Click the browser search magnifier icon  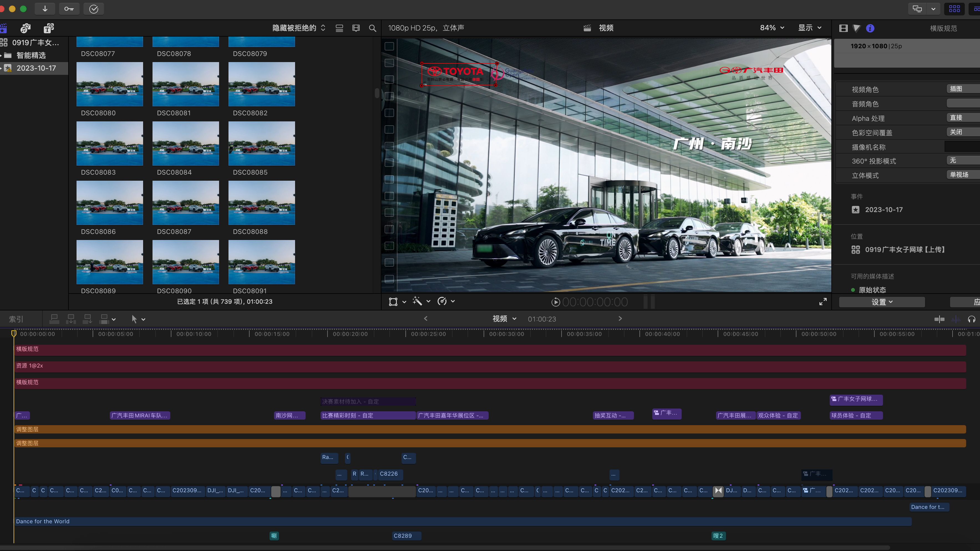372,28
